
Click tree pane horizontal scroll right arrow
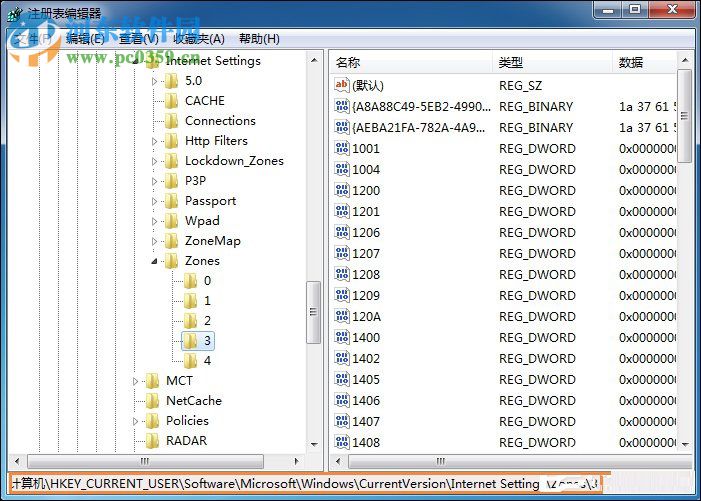(296, 461)
